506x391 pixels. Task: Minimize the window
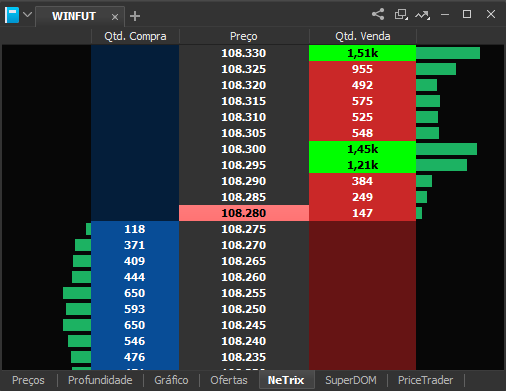445,15
